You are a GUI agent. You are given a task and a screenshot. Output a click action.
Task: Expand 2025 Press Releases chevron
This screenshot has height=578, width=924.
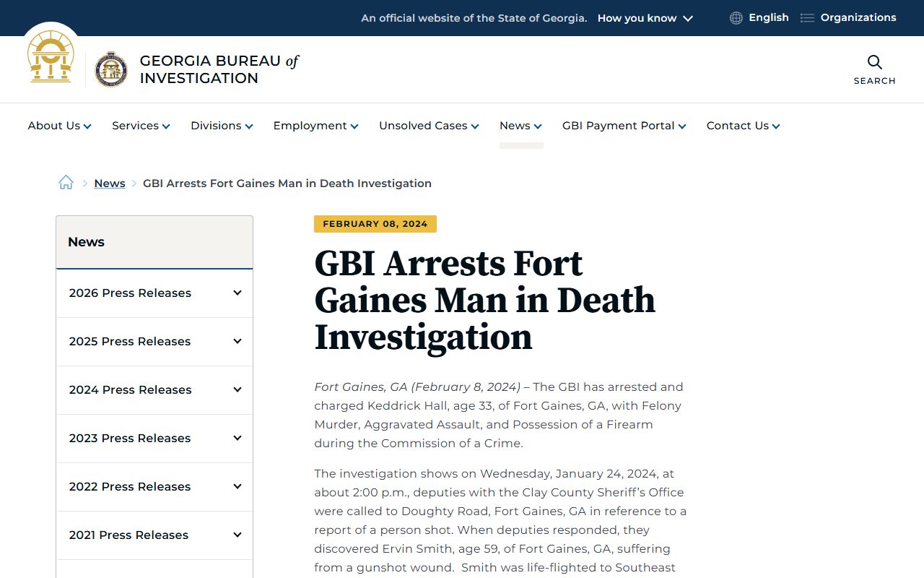237,341
